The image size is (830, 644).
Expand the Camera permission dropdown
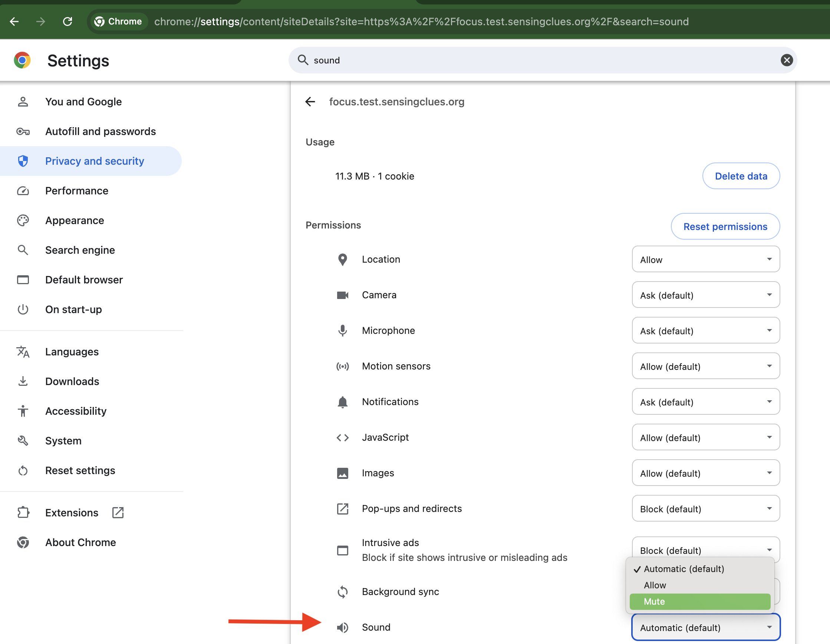pyautogui.click(x=705, y=295)
